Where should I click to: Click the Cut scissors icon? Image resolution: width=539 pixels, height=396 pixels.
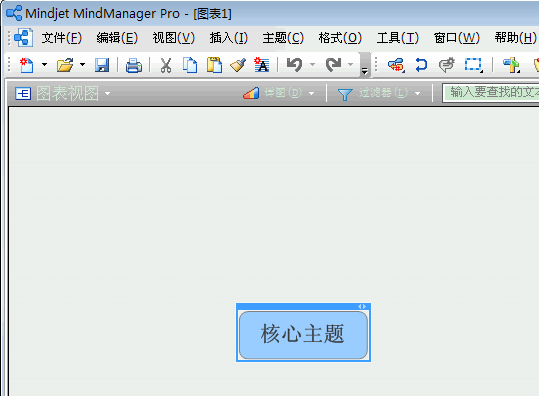point(166,65)
